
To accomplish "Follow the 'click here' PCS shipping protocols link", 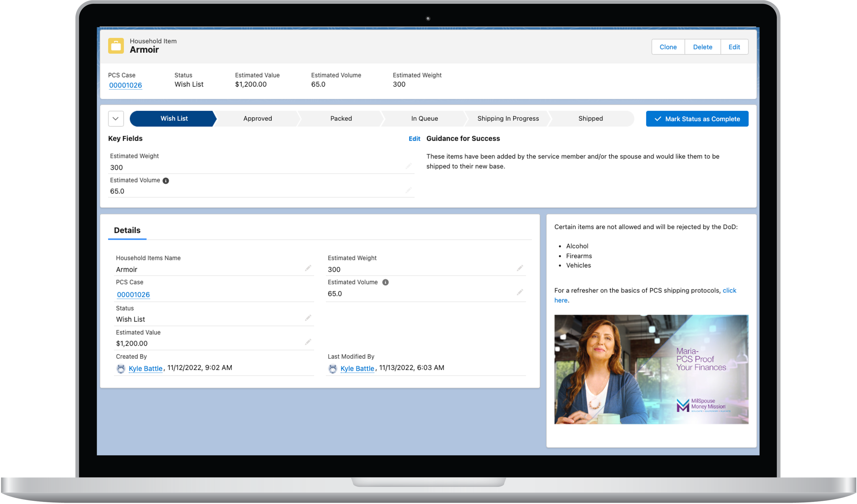I will point(729,291).
